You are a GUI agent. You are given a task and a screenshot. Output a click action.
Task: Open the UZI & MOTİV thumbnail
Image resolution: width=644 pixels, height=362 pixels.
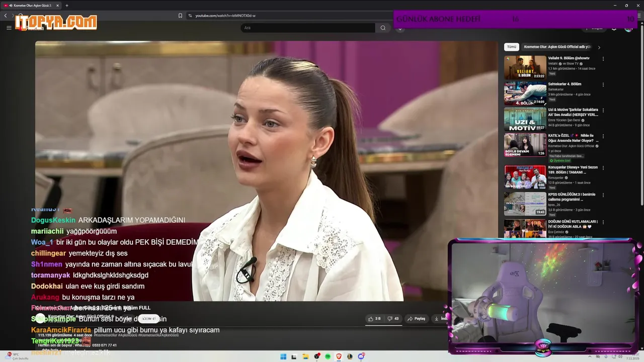[x=525, y=119]
